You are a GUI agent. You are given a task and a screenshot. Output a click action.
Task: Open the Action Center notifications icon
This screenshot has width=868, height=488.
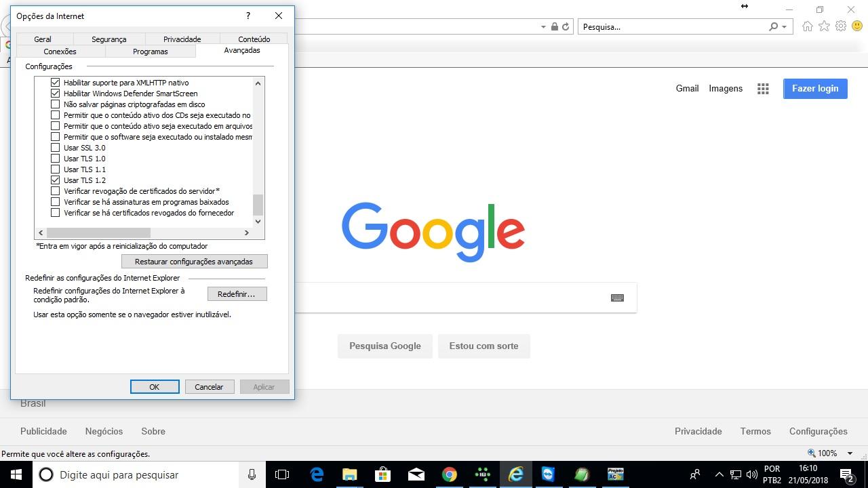pyautogui.click(x=846, y=474)
